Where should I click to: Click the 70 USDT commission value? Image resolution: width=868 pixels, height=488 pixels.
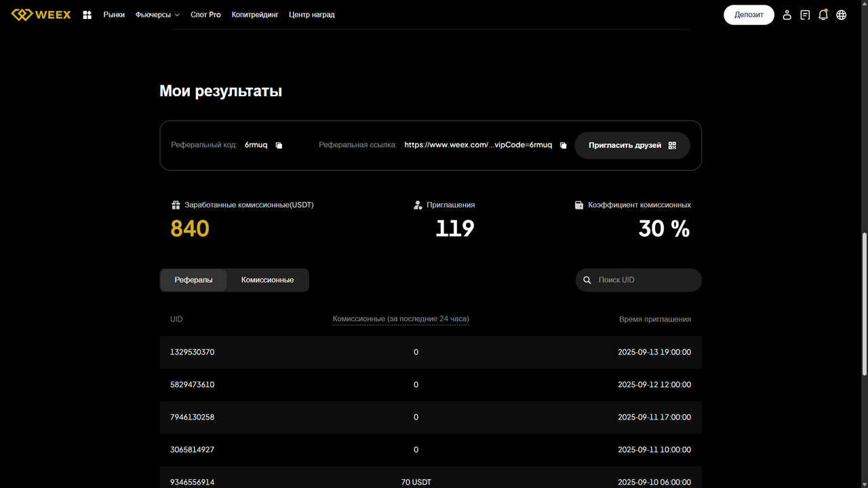click(416, 483)
